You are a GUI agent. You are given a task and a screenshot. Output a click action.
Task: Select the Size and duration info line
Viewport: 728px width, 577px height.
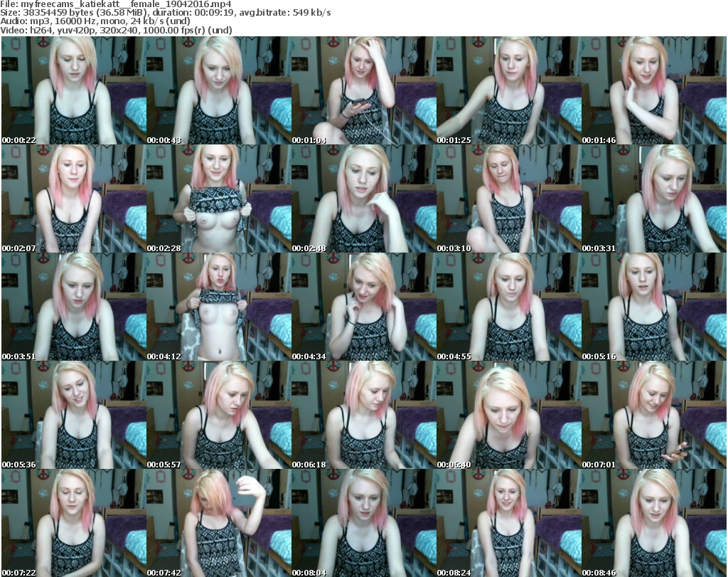pos(166,13)
